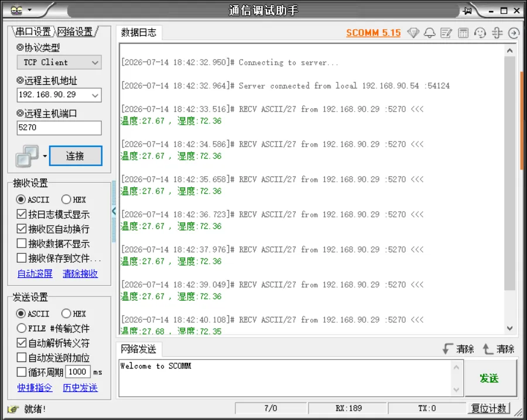Click the settings sliders icon
Viewport: 527px width, 420px height.
coord(497,33)
